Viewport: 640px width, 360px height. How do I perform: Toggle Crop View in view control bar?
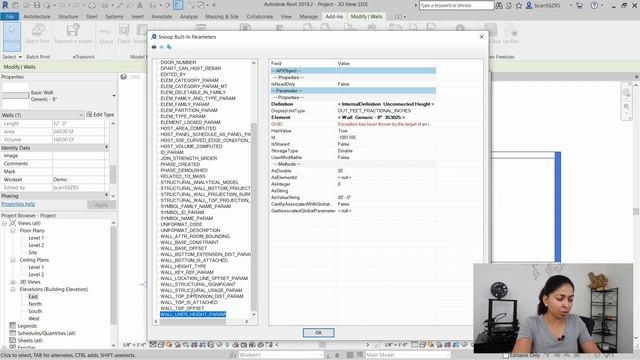[x=194, y=345]
